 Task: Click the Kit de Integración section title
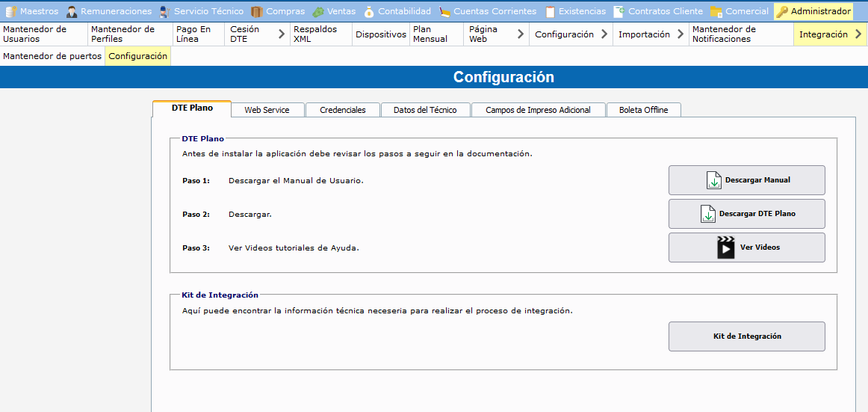pos(220,295)
